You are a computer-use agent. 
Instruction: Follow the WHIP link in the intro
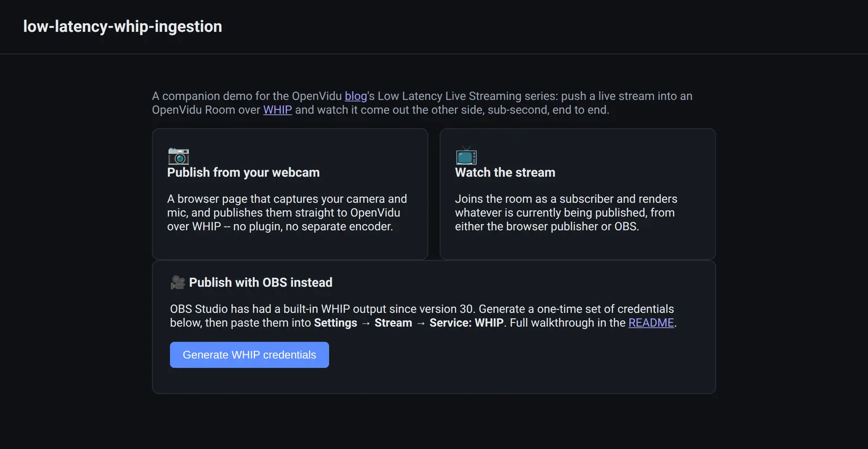point(278,110)
